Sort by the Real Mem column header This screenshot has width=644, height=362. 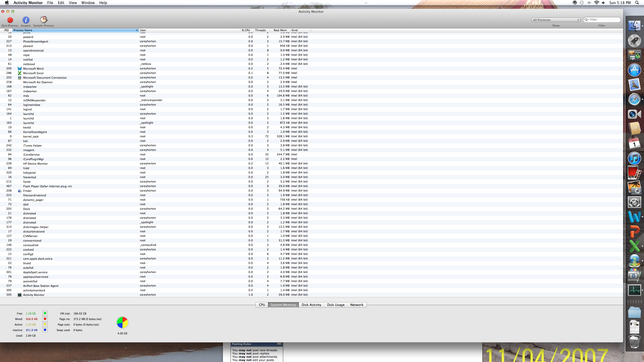[x=280, y=30]
